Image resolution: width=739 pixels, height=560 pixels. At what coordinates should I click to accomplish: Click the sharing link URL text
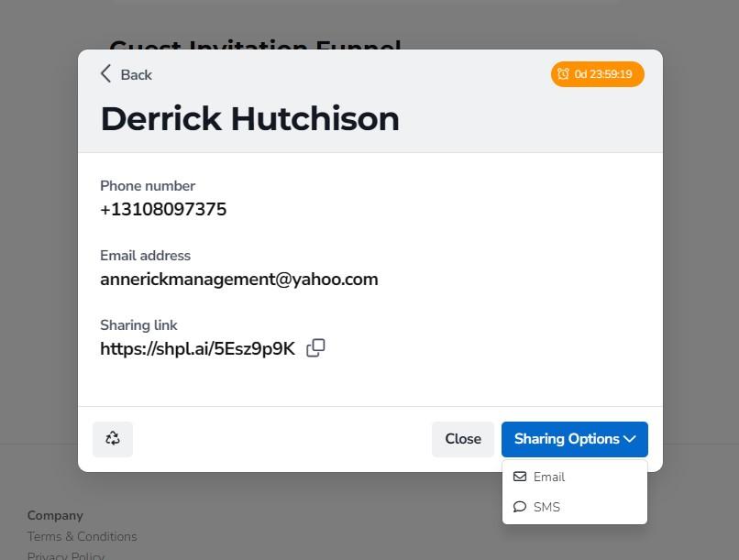[197, 349]
